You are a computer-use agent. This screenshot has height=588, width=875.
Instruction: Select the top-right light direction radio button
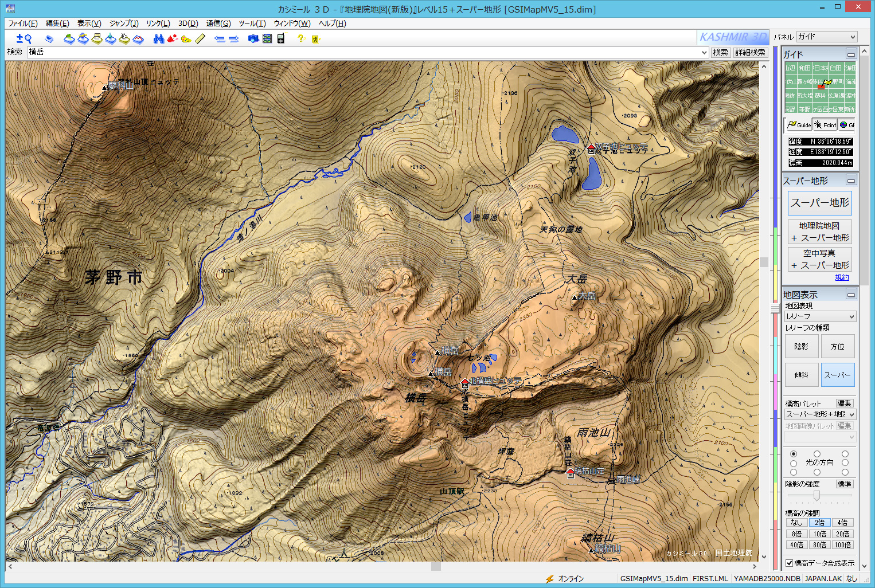pos(845,454)
